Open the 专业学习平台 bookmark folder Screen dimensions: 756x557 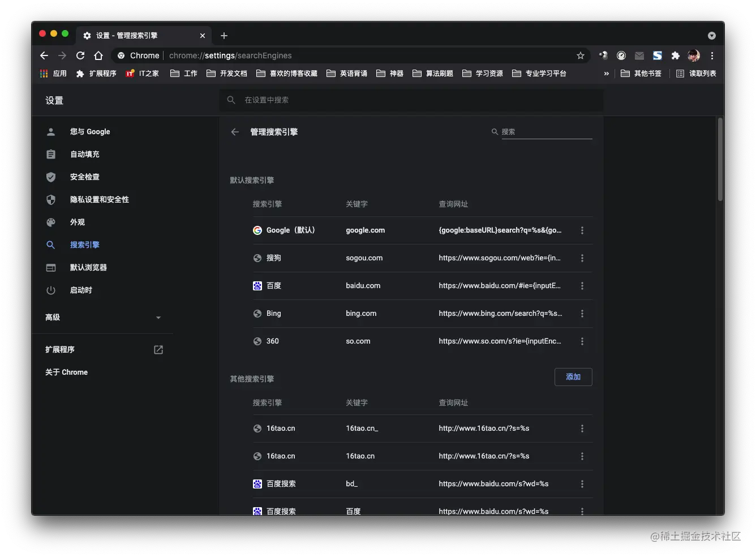pyautogui.click(x=539, y=74)
